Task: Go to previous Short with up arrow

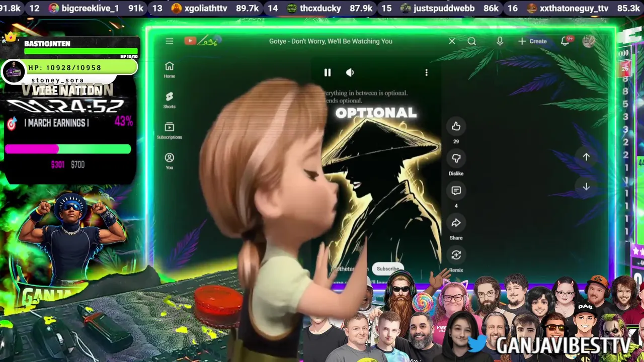Action: (x=586, y=157)
